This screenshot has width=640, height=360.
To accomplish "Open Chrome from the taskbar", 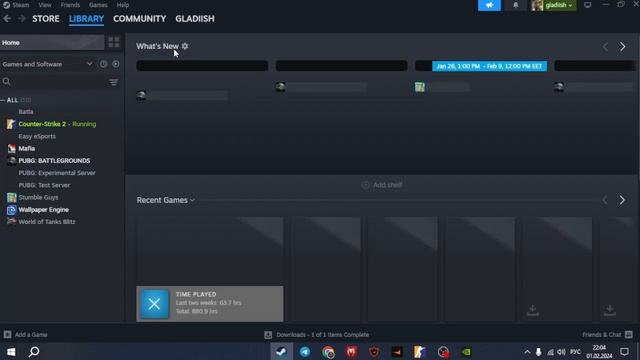I will (328, 352).
